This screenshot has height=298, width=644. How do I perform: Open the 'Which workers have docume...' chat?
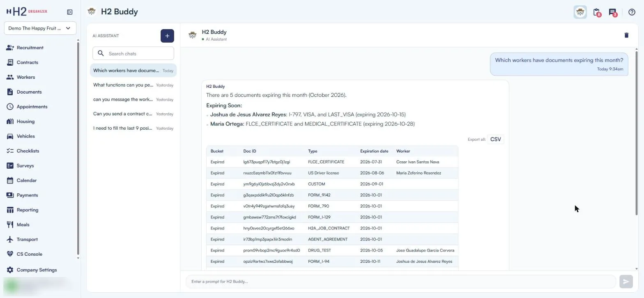(x=133, y=71)
